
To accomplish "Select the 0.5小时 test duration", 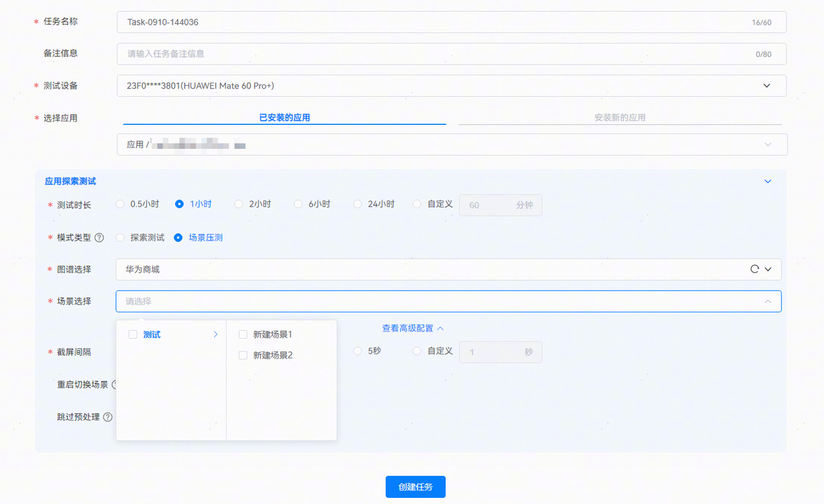I will (x=121, y=204).
